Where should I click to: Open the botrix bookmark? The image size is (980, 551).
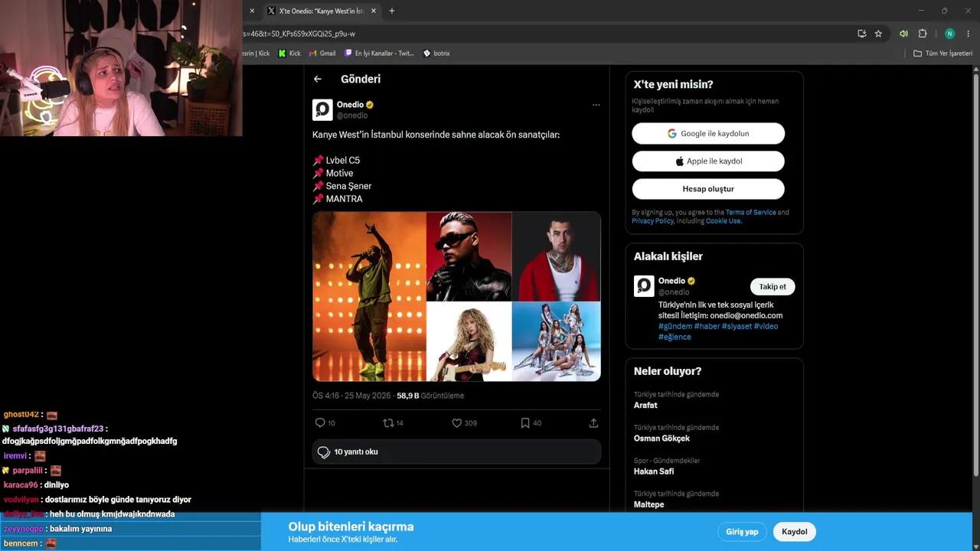[436, 54]
